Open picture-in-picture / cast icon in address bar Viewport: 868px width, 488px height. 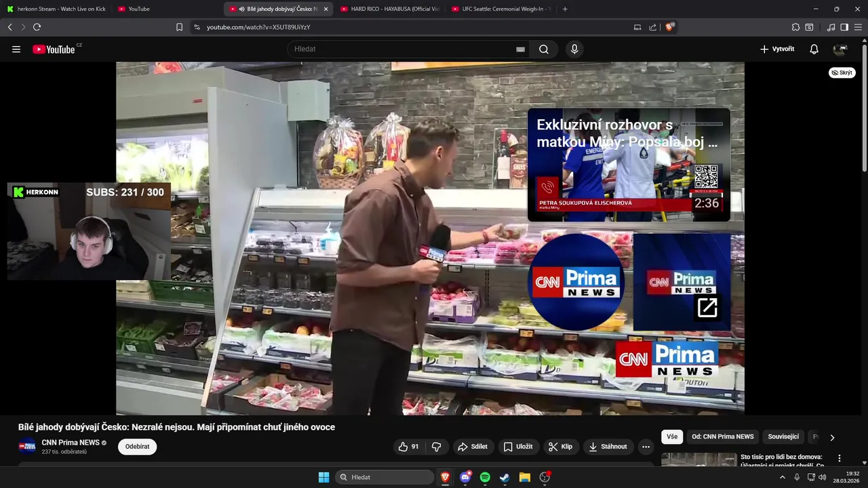point(637,27)
